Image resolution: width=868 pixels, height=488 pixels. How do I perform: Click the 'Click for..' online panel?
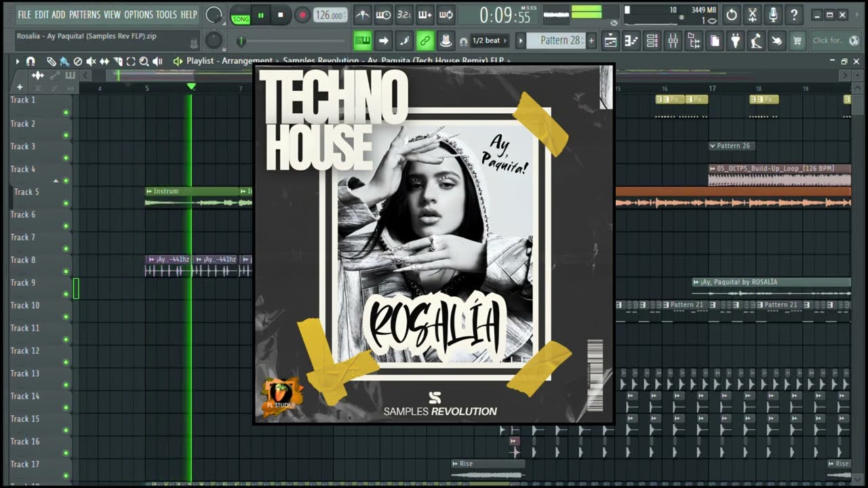pyautogui.click(x=835, y=41)
